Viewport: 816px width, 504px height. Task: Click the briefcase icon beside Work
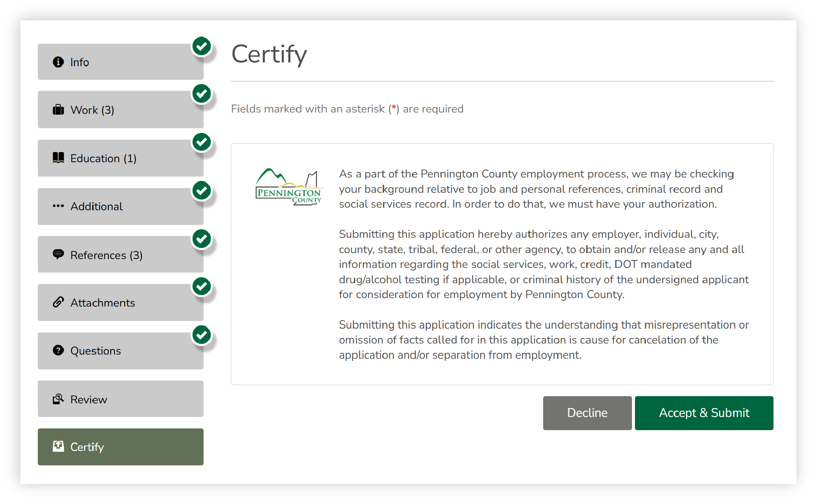click(x=58, y=110)
